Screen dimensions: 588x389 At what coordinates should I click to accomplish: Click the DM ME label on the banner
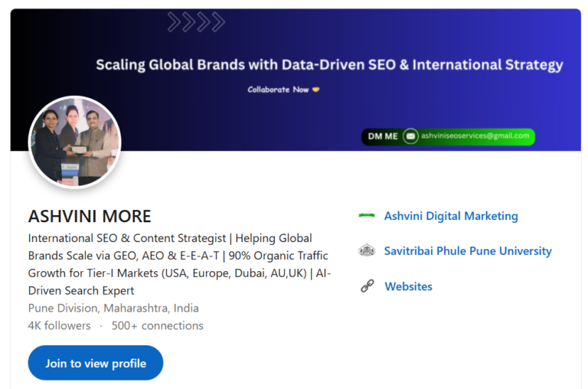point(383,136)
